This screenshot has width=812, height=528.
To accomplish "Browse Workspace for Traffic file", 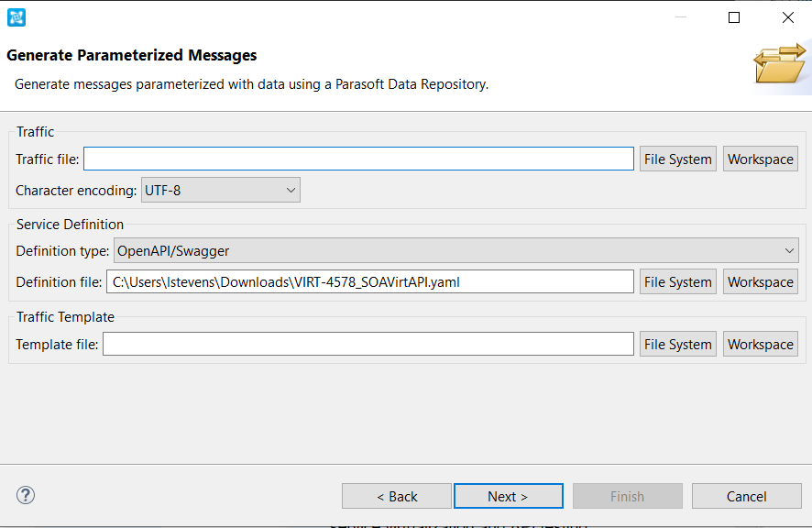I will point(760,159).
